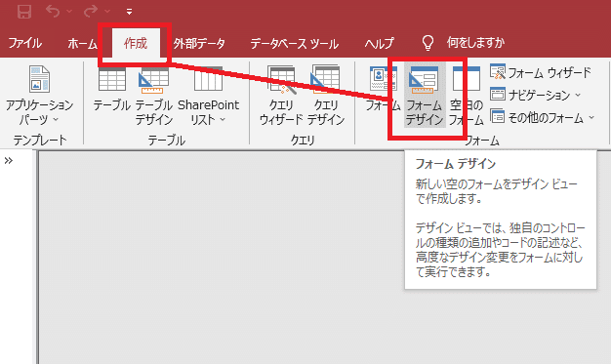Open the クエリ デザイン icon

(326, 79)
